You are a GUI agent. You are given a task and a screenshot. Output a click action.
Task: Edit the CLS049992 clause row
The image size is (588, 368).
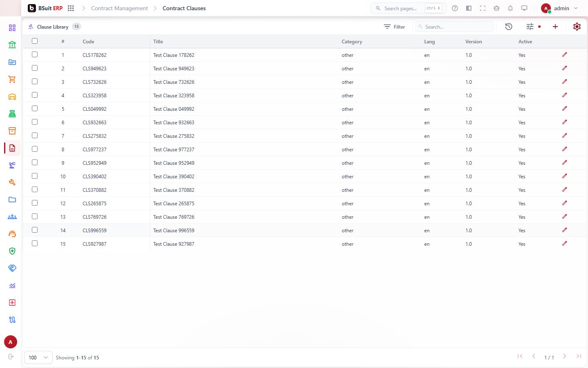click(565, 109)
